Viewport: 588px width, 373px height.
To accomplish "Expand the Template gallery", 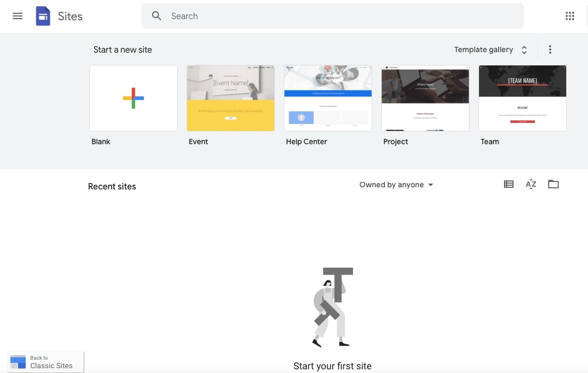I will [491, 49].
